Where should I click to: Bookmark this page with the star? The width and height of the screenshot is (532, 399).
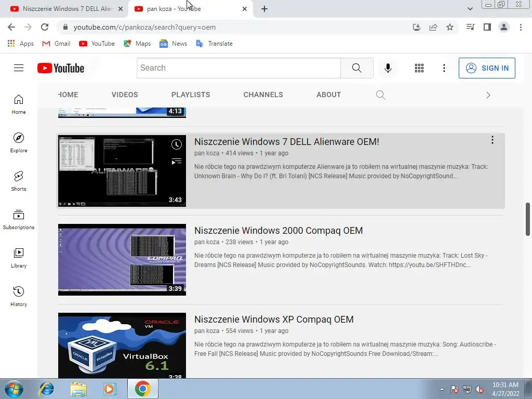click(450, 27)
